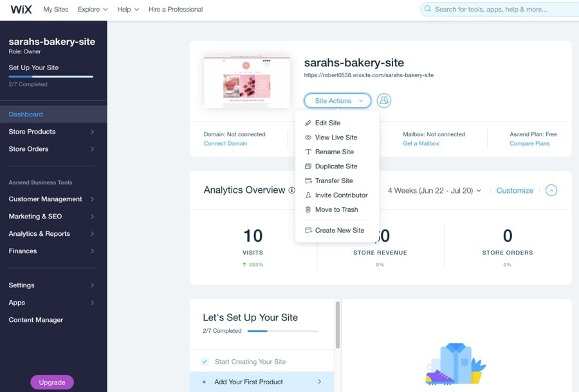Click Let's Set Up Your Site progress bar
The image size is (579, 392).
tap(283, 331)
